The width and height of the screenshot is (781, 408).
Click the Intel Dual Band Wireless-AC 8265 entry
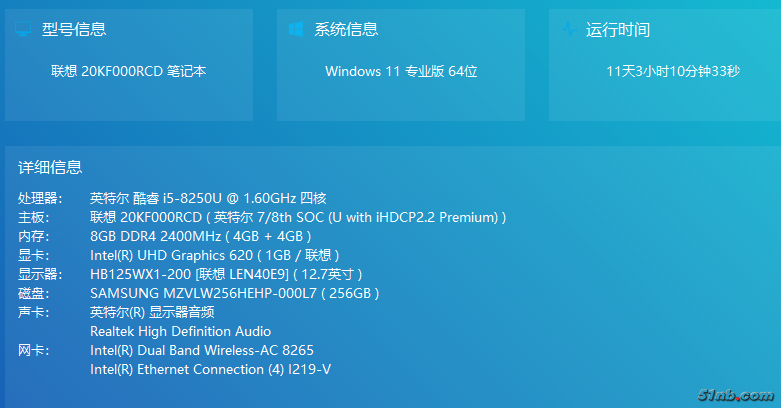201,350
